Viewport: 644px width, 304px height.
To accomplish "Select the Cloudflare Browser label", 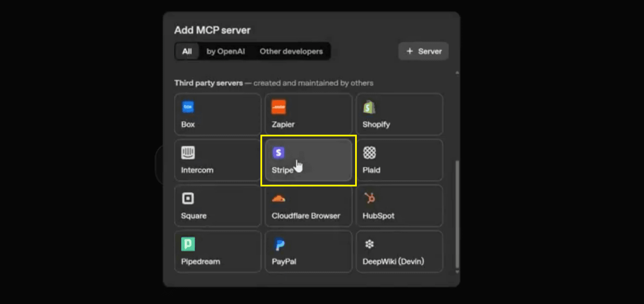I will [306, 216].
